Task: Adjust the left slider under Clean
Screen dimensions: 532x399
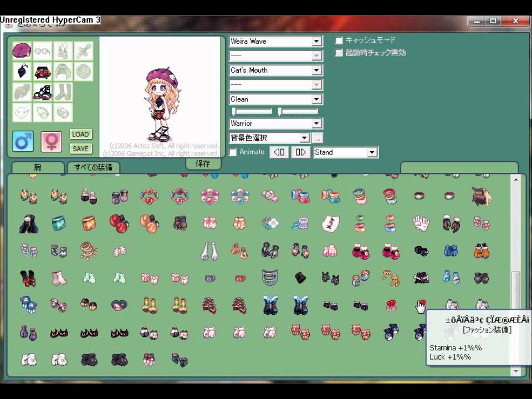Action: coord(253,111)
